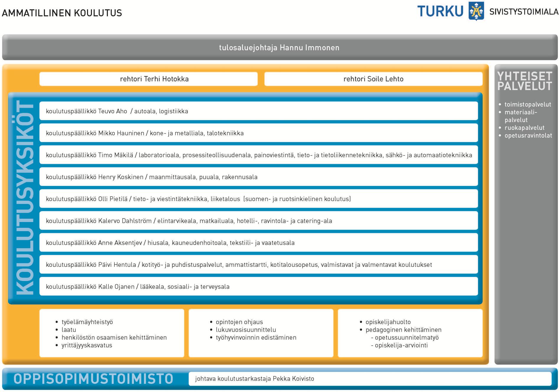Screen dimensions: 560x392
Task: Click the Turku coat of arms logo
Action: (x=476, y=11)
